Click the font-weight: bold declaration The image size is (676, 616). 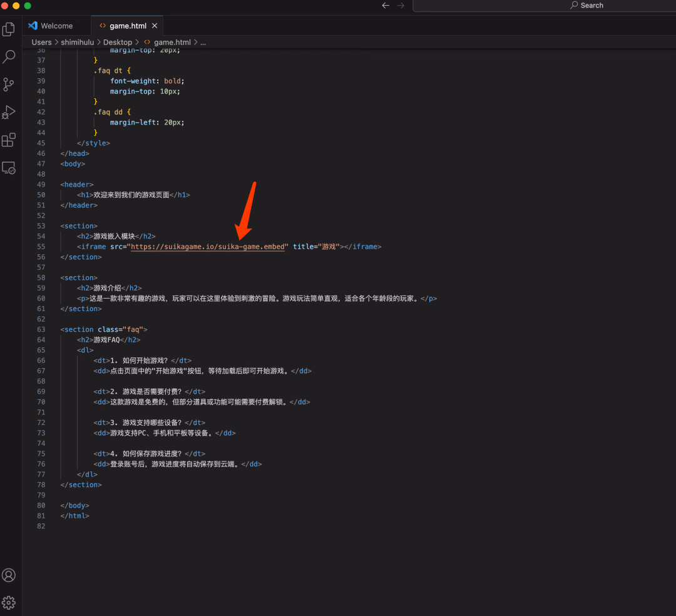[x=147, y=81]
